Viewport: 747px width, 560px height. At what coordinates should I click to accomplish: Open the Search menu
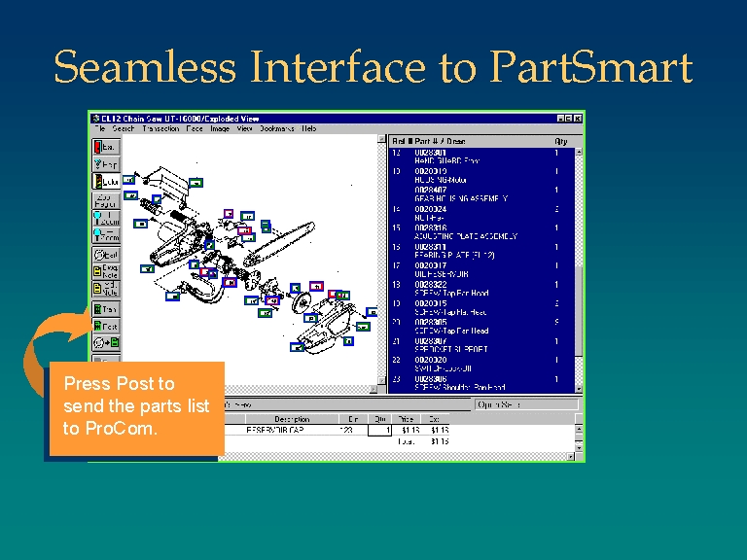123,128
